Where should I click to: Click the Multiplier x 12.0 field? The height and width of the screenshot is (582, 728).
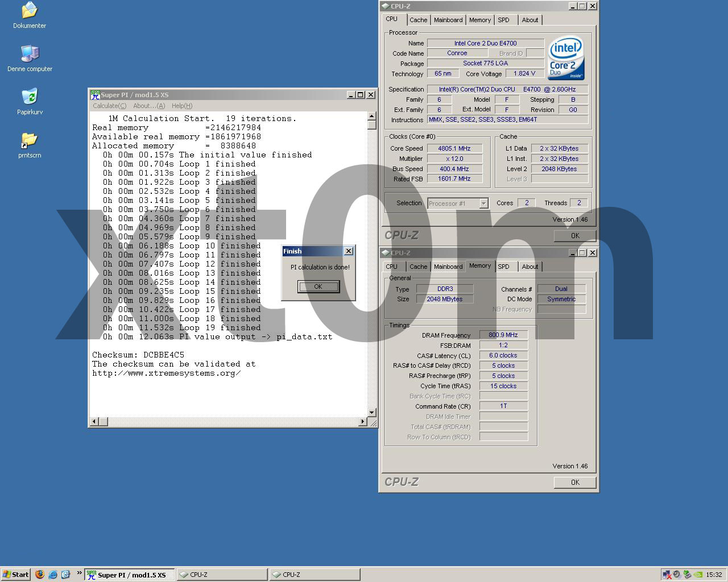click(x=454, y=159)
